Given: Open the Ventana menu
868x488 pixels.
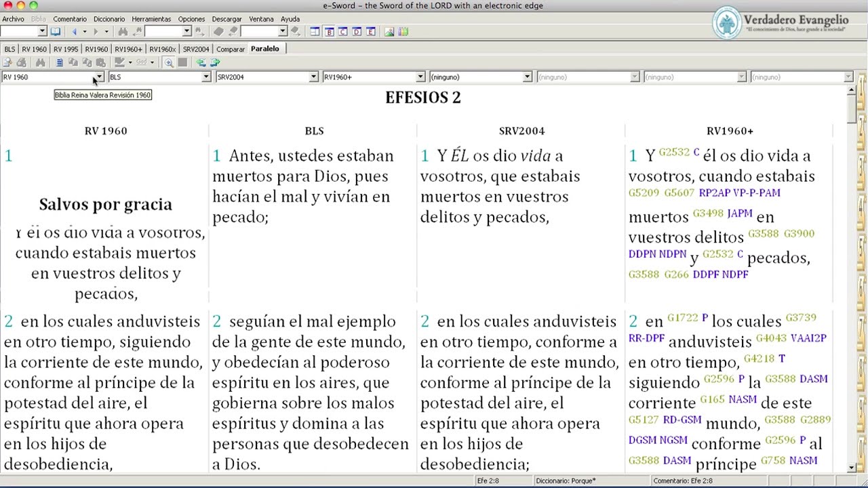Looking at the screenshot, I should pyautogui.click(x=262, y=19).
